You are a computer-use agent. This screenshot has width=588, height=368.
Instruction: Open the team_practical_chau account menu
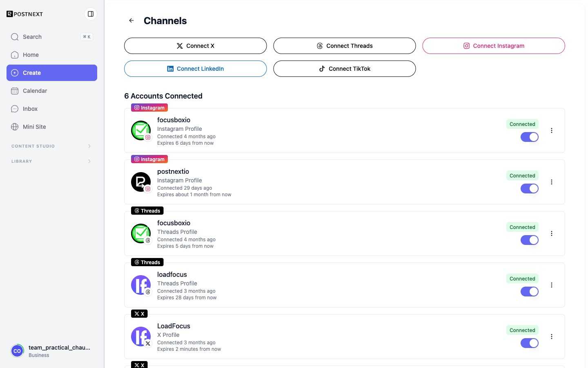coord(52,351)
